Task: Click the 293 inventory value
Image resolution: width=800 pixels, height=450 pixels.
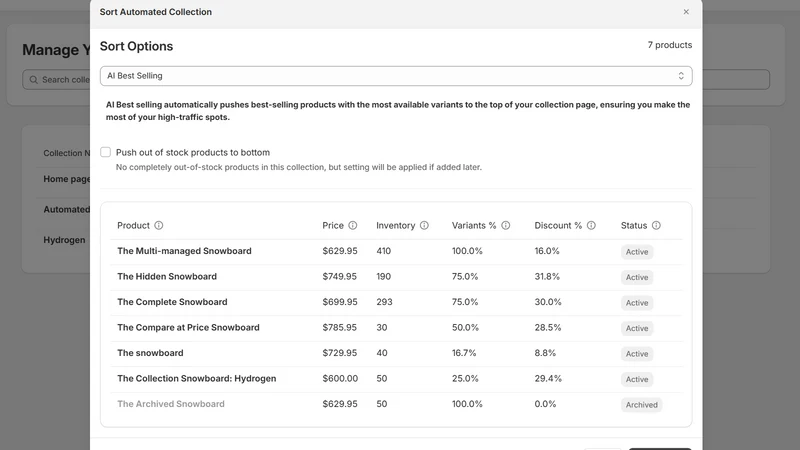Action: pyautogui.click(x=384, y=302)
